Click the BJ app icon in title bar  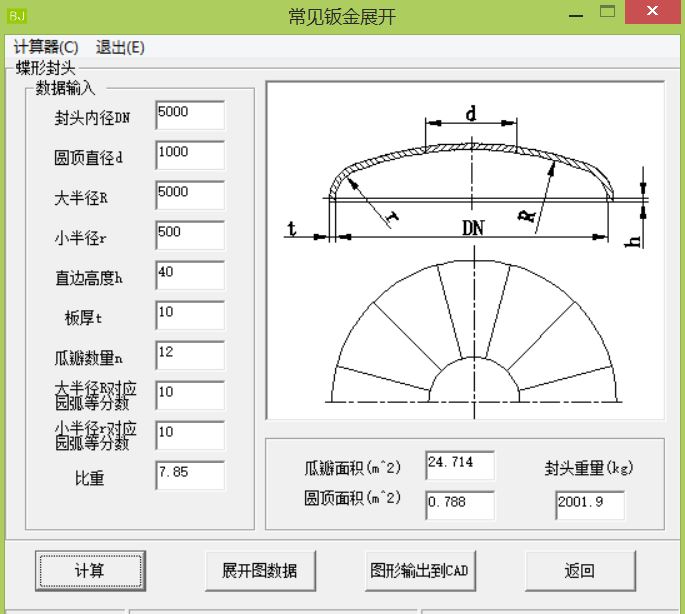point(17,15)
